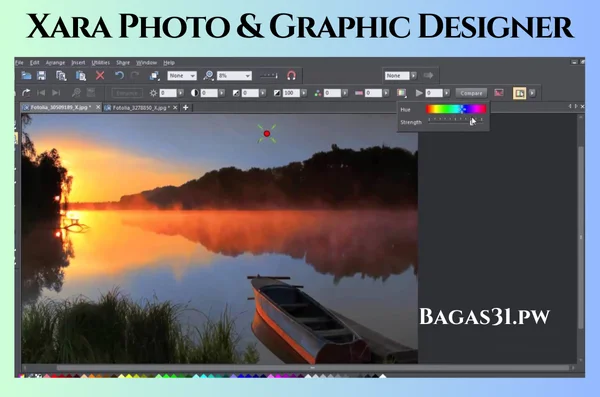Screen dimensions: 600x397
Task: Open the Utilities menu
Action: pyautogui.click(x=101, y=62)
